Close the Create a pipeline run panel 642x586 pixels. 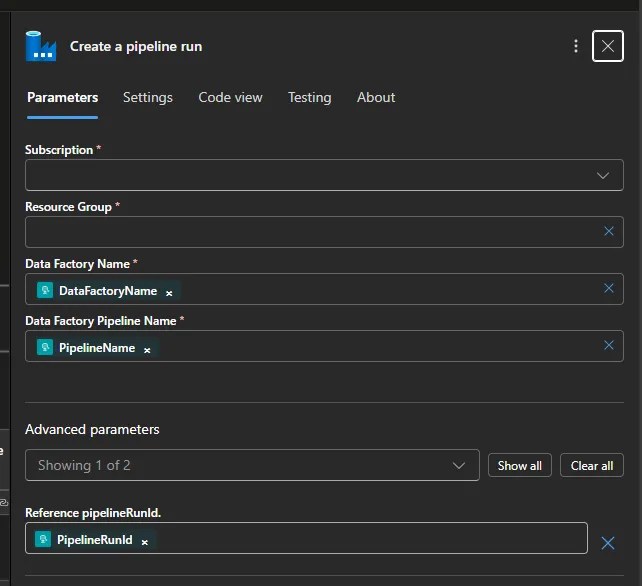click(608, 46)
